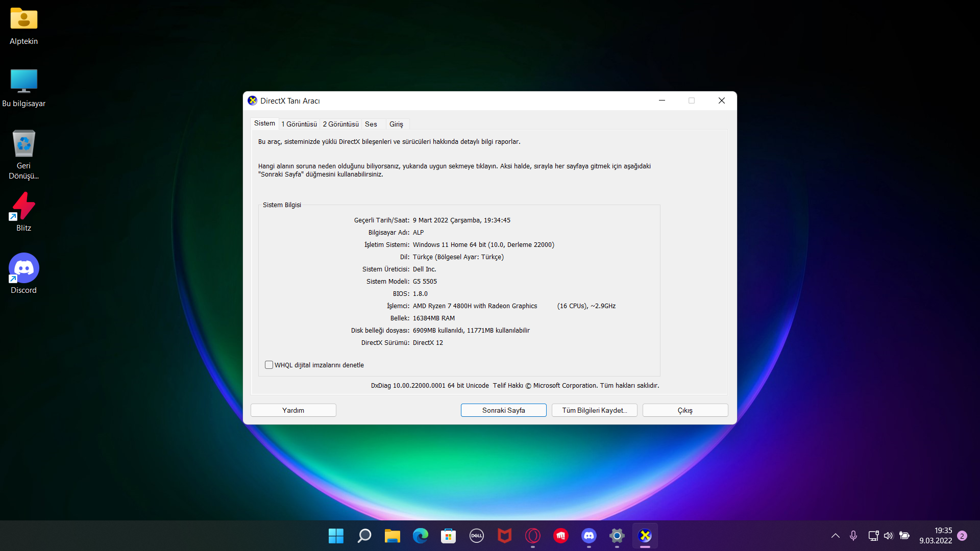The width and height of the screenshot is (980, 551).
Task: Select the Sistem tab
Action: click(264, 123)
